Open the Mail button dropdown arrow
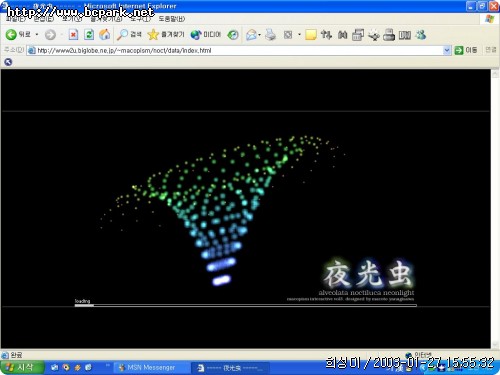Image resolution: width=500 pixels, height=375 pixels. point(259,35)
